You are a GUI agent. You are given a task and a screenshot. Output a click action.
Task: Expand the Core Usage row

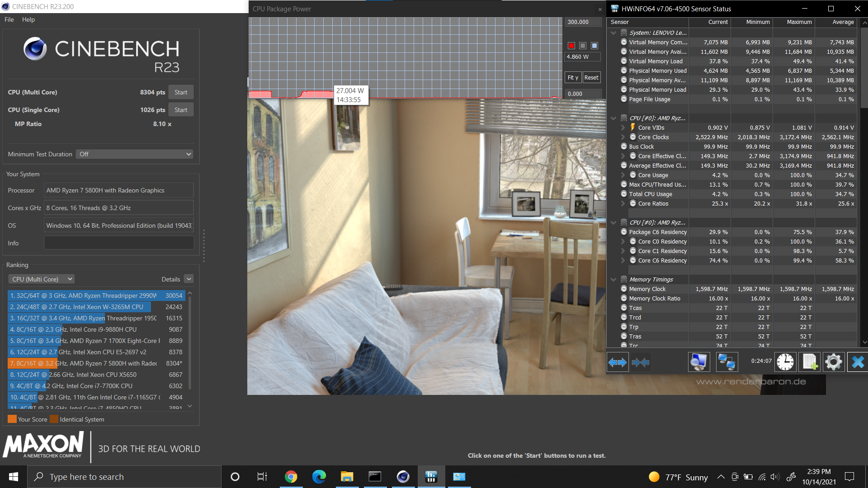623,175
